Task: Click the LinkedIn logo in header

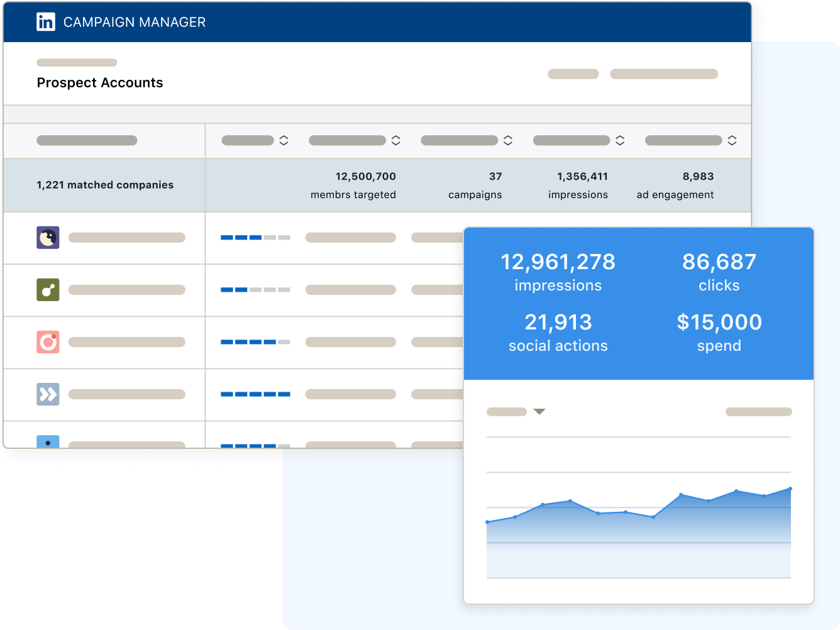Action: click(x=46, y=22)
